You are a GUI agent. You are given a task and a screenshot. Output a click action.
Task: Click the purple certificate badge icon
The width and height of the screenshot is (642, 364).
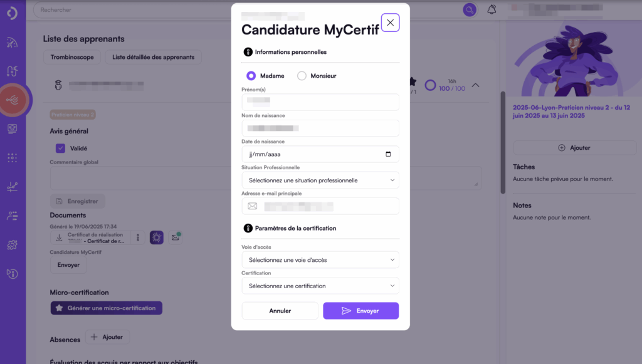tap(157, 237)
